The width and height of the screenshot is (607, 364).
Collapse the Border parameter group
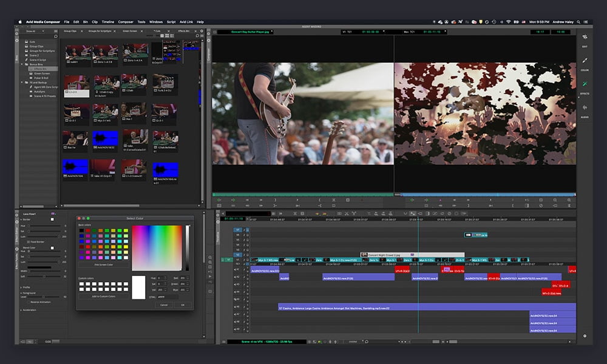(21, 220)
